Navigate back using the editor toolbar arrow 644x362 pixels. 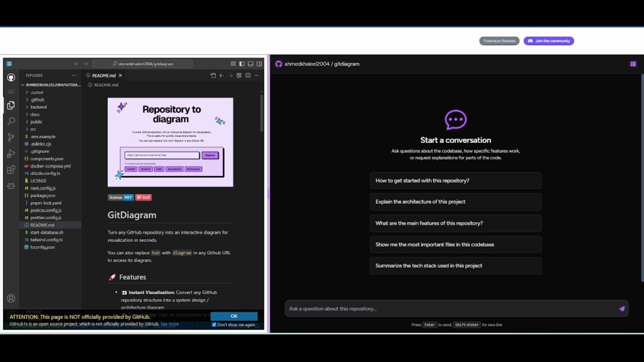click(221, 75)
